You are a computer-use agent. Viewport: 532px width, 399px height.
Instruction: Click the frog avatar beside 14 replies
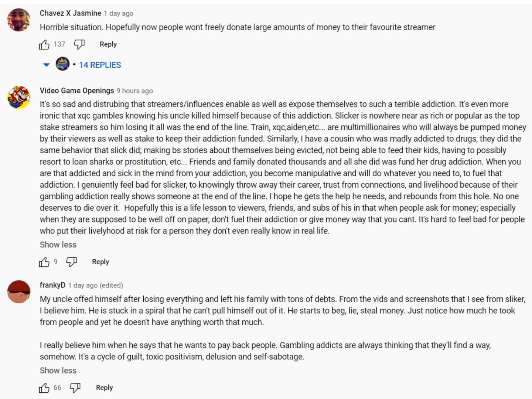(x=62, y=64)
